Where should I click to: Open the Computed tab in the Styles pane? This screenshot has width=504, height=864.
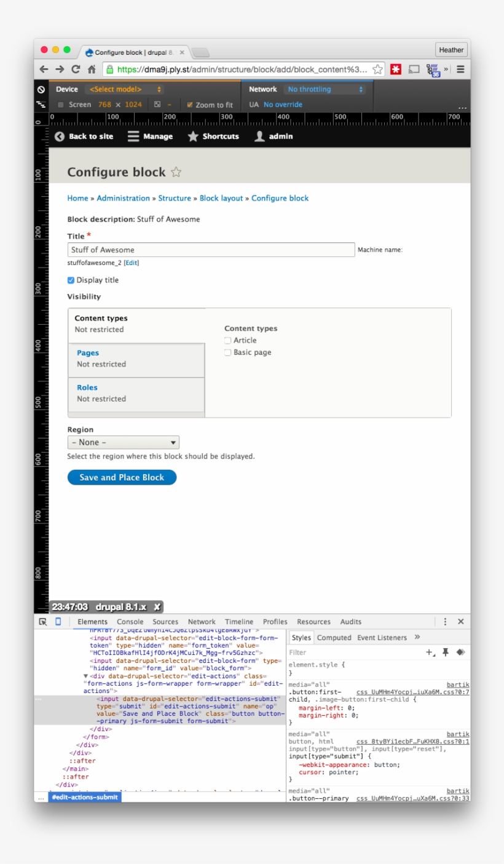click(x=334, y=638)
